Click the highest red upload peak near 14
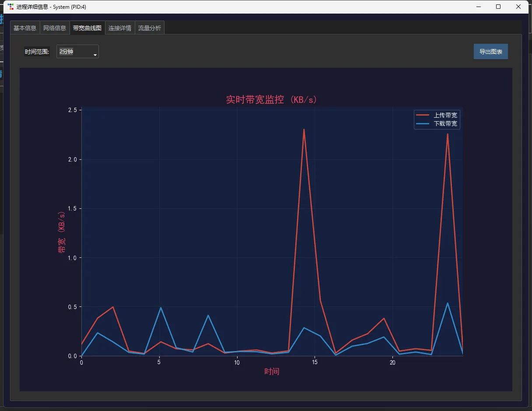532x411 pixels. pyautogui.click(x=304, y=130)
